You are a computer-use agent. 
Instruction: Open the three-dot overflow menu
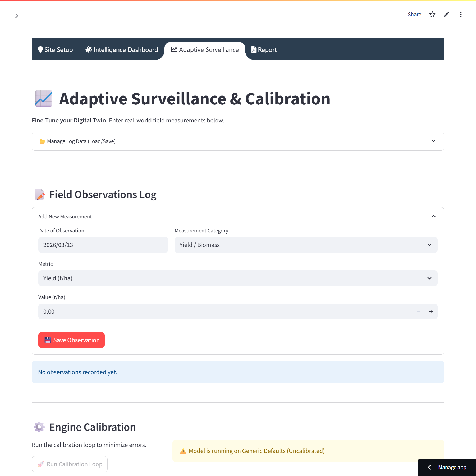[x=461, y=14]
